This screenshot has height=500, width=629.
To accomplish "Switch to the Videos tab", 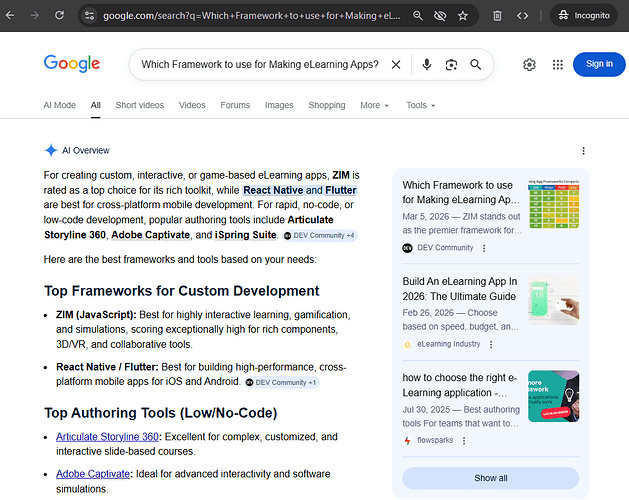I will (192, 105).
